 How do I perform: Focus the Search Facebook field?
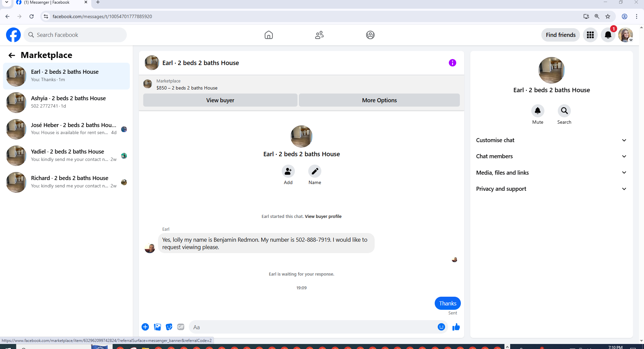[x=75, y=35]
